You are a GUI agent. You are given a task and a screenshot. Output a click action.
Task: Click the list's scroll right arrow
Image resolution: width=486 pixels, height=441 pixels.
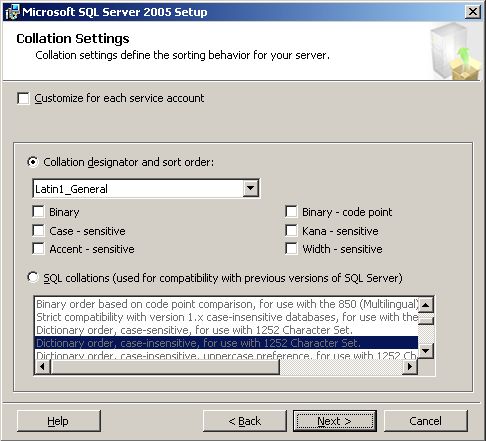click(410, 367)
